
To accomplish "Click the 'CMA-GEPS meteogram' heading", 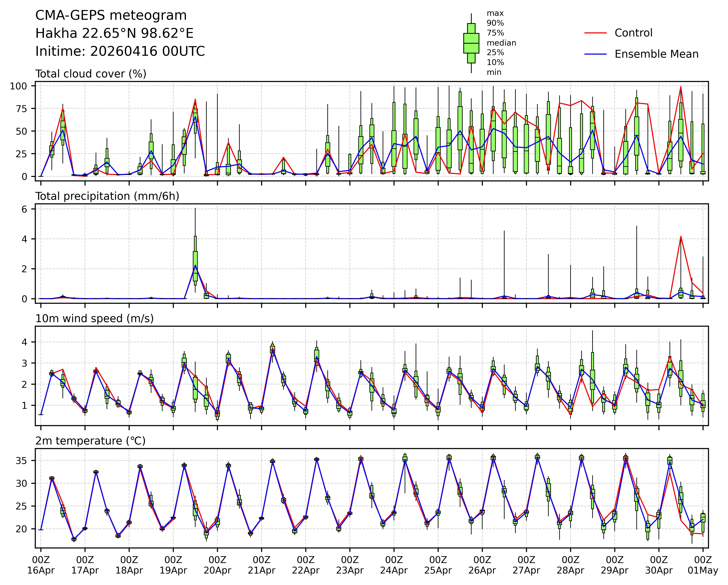I will [111, 15].
